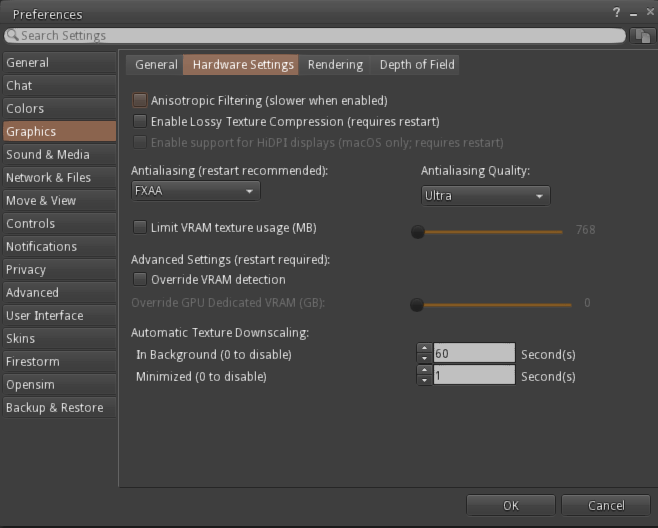
Task: Click the Override GPU Dedicated VRAM slider
Action: coord(491,305)
